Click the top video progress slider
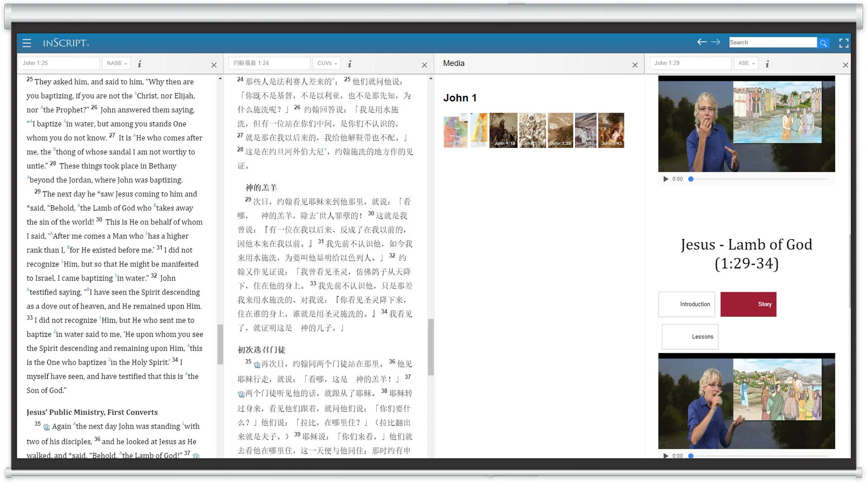 coord(759,179)
